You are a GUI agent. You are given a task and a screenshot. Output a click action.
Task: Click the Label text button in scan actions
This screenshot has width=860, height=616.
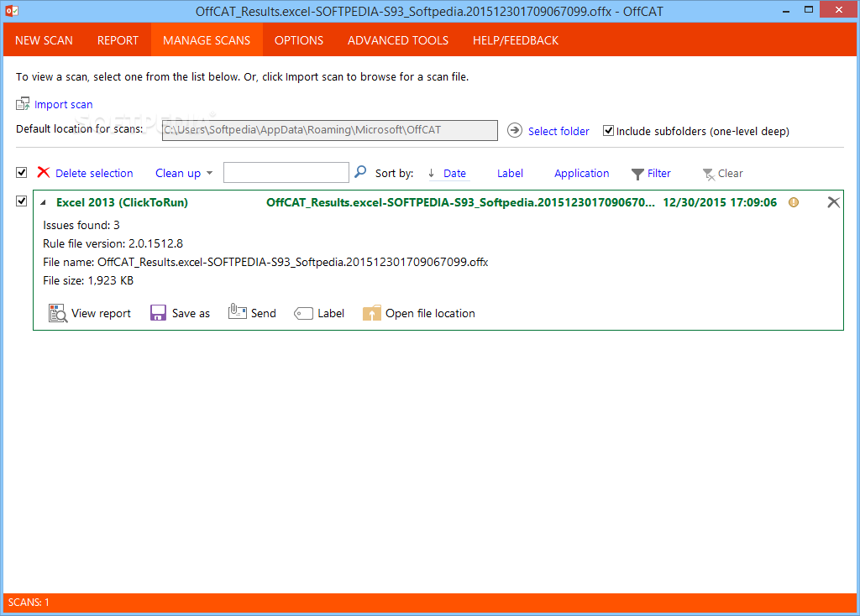(x=331, y=314)
